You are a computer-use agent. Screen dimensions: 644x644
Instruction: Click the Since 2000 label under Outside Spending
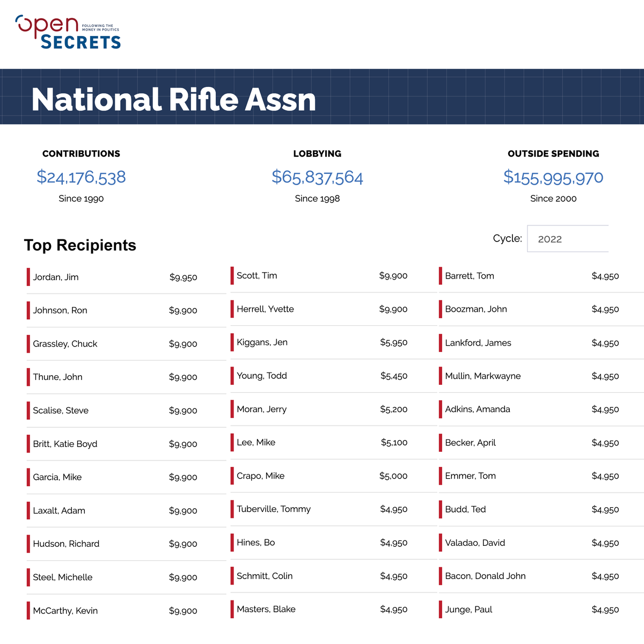tap(553, 199)
